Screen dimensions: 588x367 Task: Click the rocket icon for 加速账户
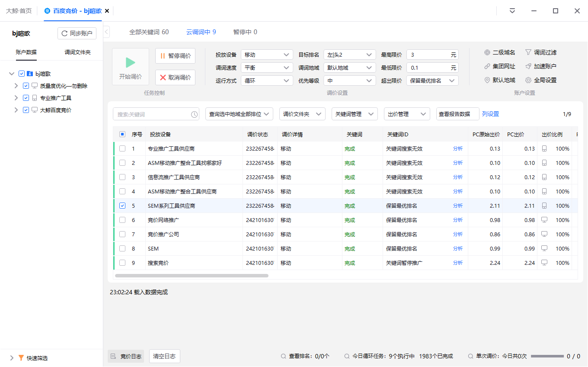528,66
